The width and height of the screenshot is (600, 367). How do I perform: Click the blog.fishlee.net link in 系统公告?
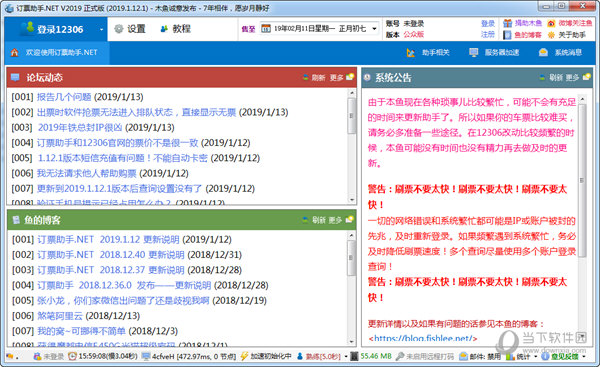423,338
